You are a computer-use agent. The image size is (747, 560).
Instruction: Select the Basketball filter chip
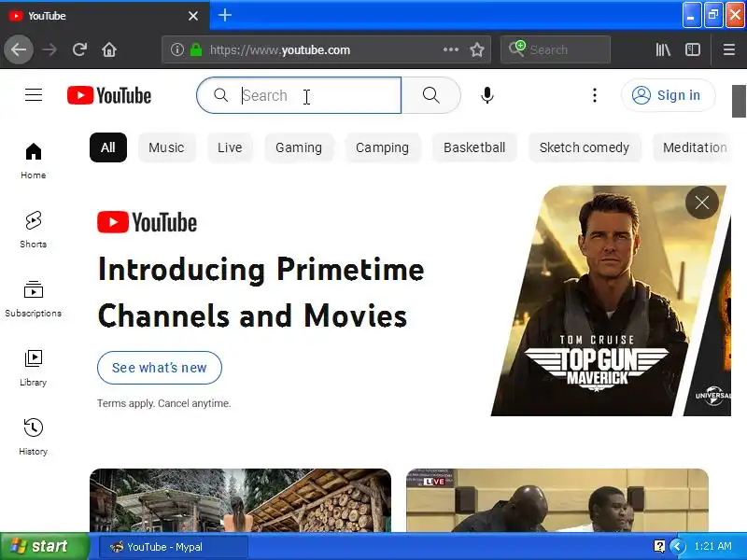pos(474,147)
